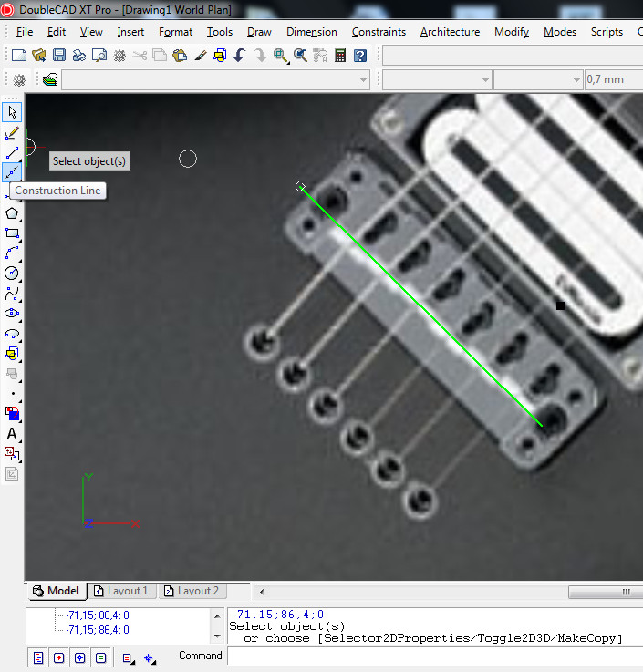Pick the Rectangle tool in left toolbar

coord(12,233)
